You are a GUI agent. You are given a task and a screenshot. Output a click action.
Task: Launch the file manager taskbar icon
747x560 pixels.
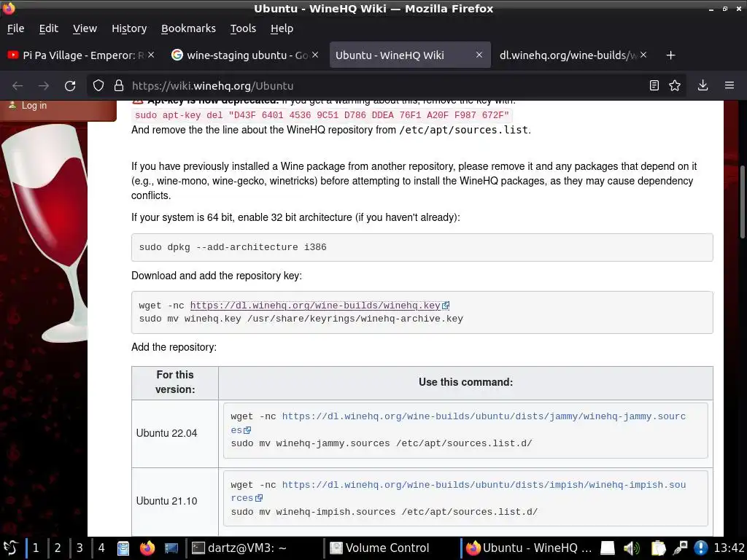[123, 548]
